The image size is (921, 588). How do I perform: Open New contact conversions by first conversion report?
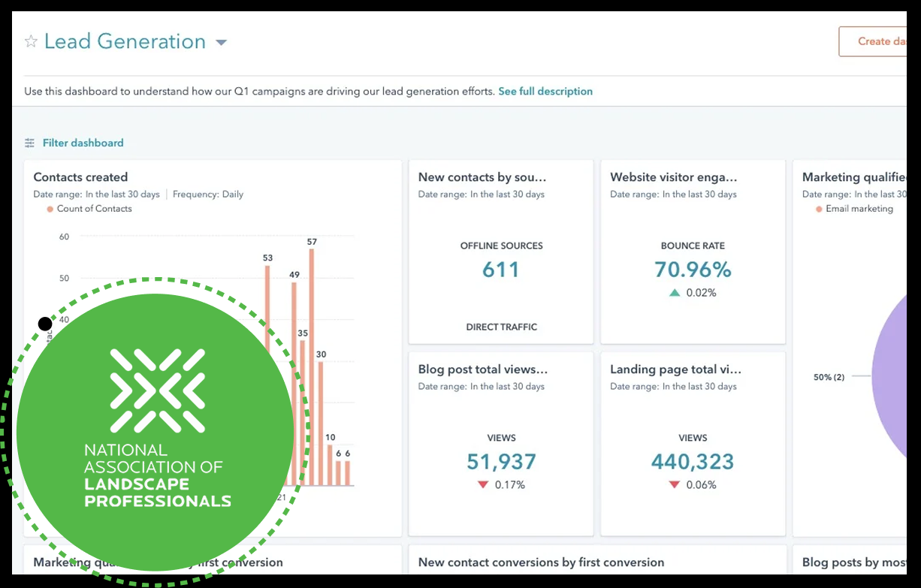tap(541, 562)
